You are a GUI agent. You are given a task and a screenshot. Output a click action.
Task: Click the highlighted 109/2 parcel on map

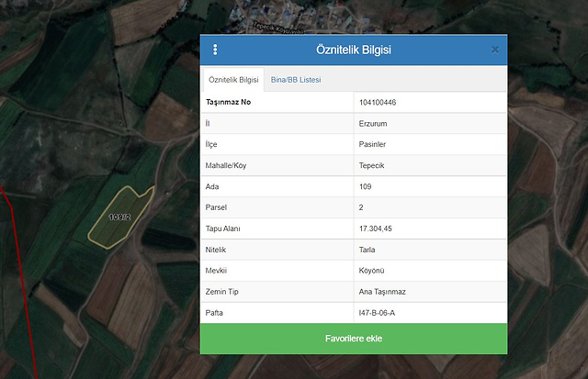click(x=119, y=217)
